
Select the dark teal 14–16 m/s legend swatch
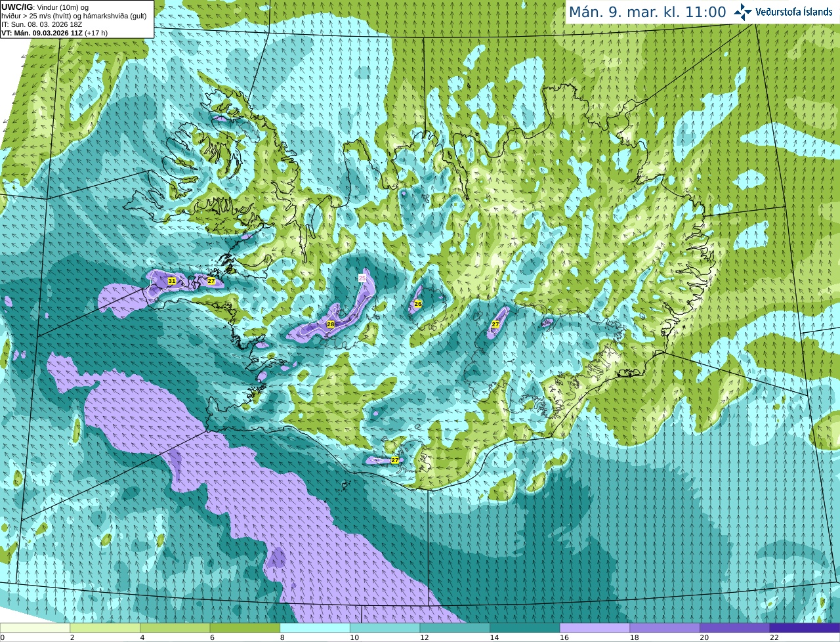pyautogui.click(x=525, y=628)
